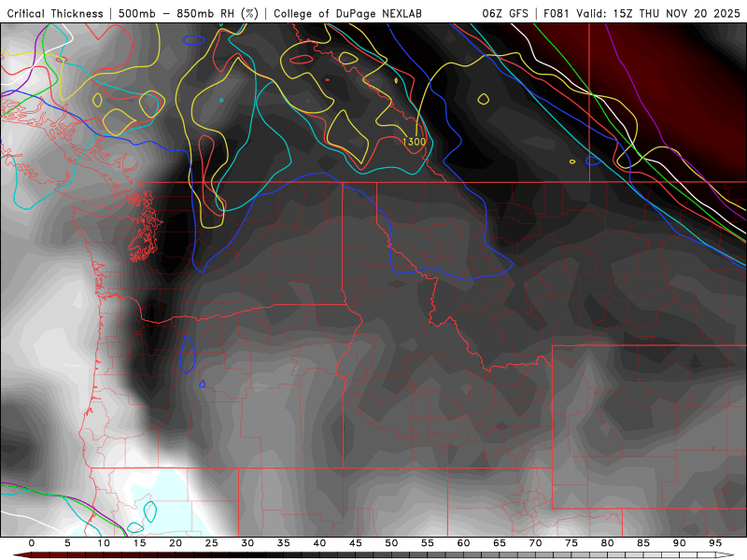Image resolution: width=747 pixels, height=560 pixels.
Task: Click the 50 tick on RH scale
Action: [x=391, y=543]
